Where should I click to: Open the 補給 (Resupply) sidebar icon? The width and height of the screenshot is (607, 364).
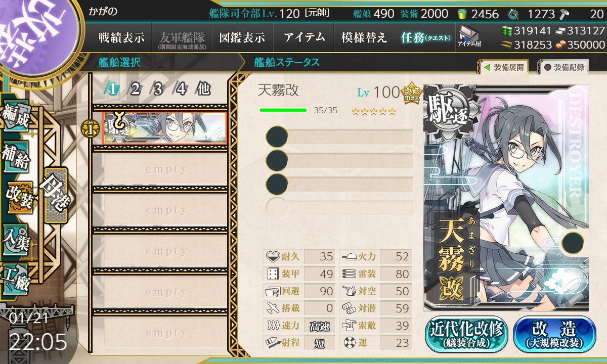[x=16, y=159]
